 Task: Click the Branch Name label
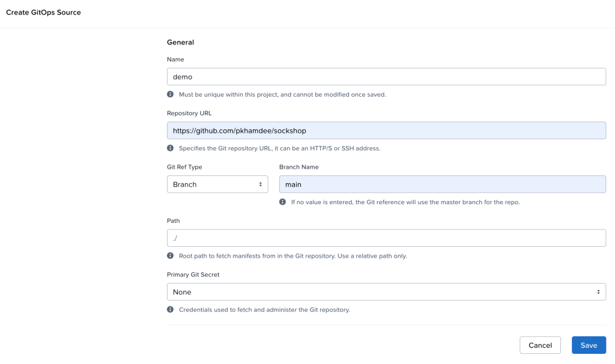[299, 167]
